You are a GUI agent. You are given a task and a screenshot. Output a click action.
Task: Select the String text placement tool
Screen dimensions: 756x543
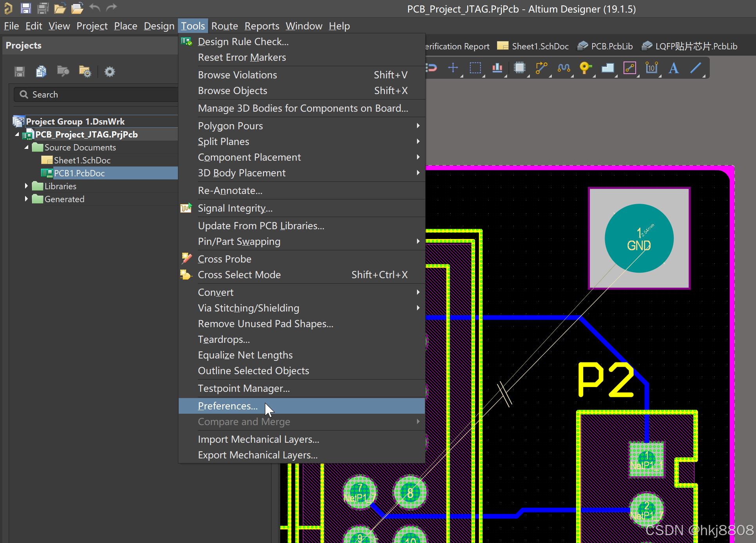coord(673,67)
